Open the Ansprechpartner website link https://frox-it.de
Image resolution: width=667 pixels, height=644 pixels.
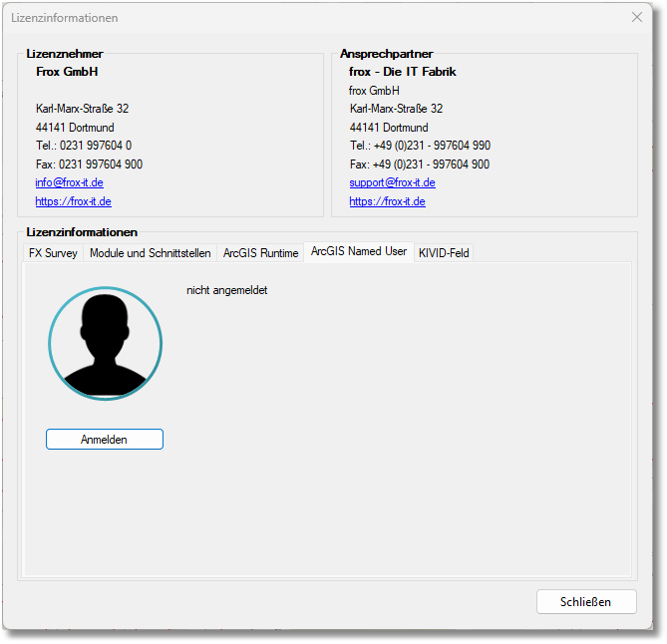coord(387,201)
